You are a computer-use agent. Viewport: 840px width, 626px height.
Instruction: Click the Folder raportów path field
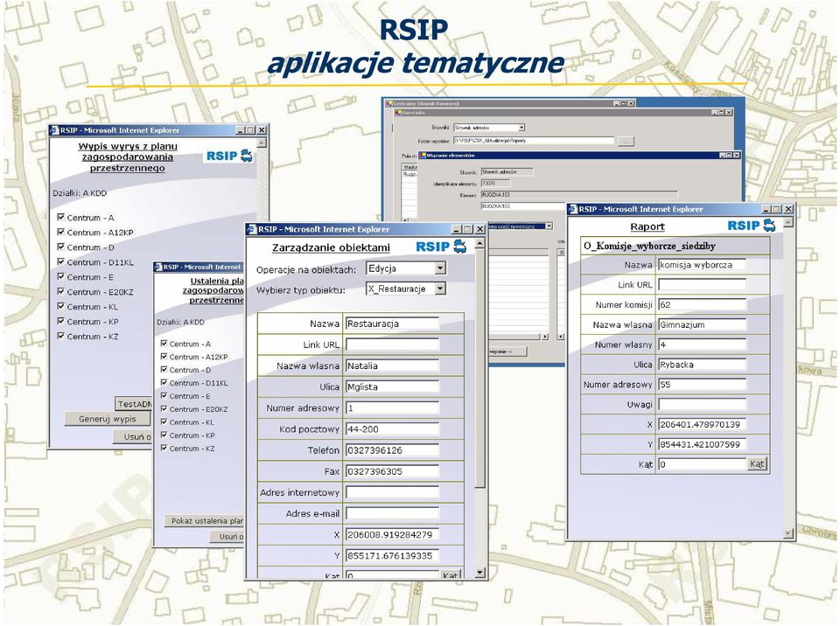(534, 141)
